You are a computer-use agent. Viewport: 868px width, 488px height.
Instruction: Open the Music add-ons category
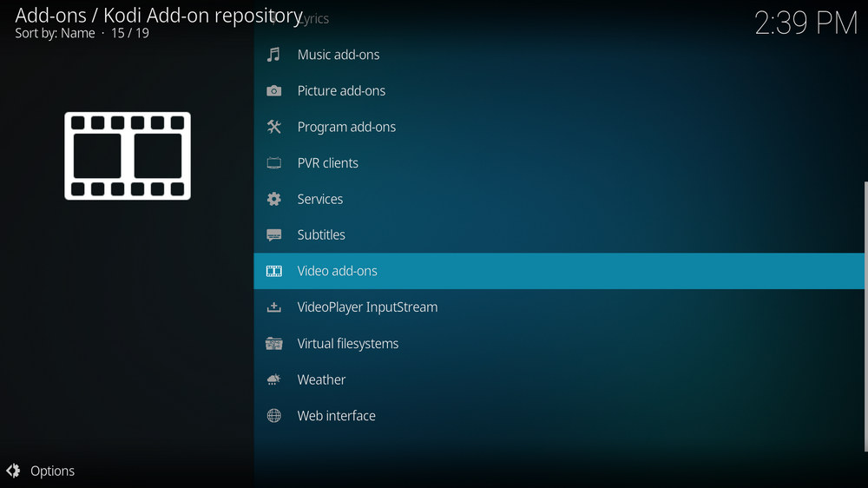339,55
